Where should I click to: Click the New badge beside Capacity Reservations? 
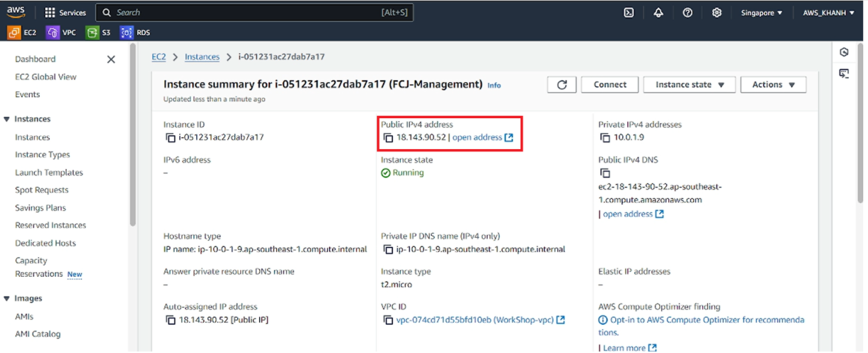tap(75, 274)
